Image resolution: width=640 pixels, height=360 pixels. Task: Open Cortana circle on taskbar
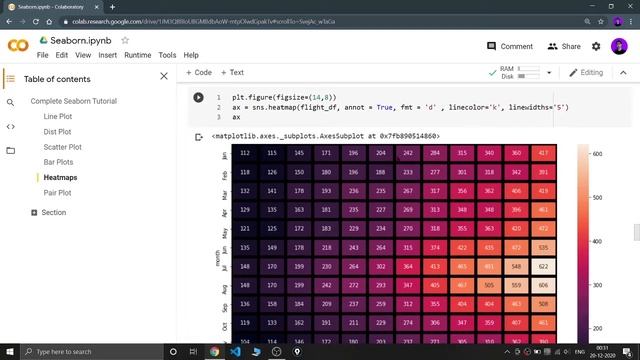click(x=173, y=351)
